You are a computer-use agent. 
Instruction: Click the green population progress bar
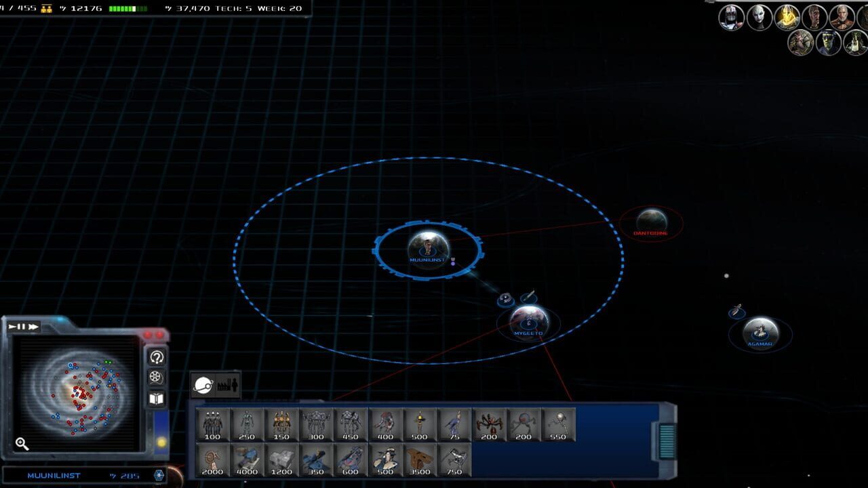tap(127, 9)
